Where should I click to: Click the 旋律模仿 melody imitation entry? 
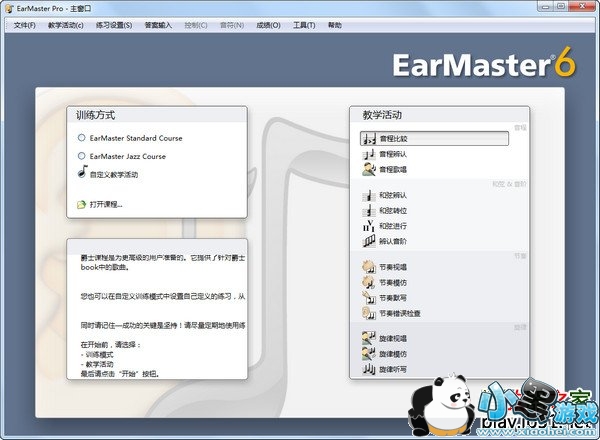(x=392, y=354)
